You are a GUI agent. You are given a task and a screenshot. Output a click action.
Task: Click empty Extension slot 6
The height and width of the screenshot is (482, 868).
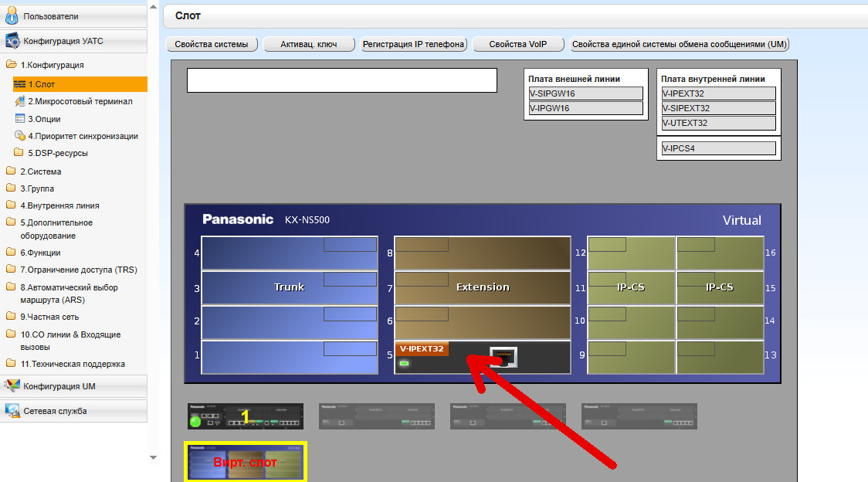482,322
